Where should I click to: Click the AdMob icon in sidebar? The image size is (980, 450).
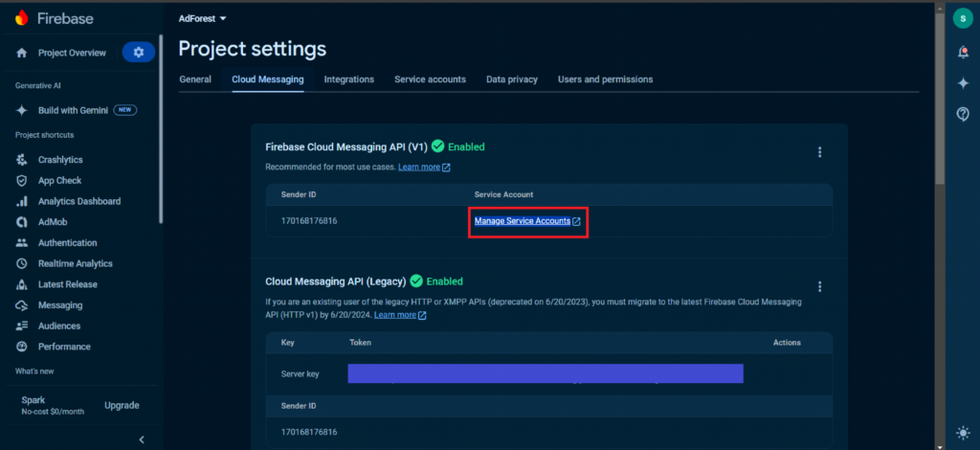pyautogui.click(x=22, y=222)
